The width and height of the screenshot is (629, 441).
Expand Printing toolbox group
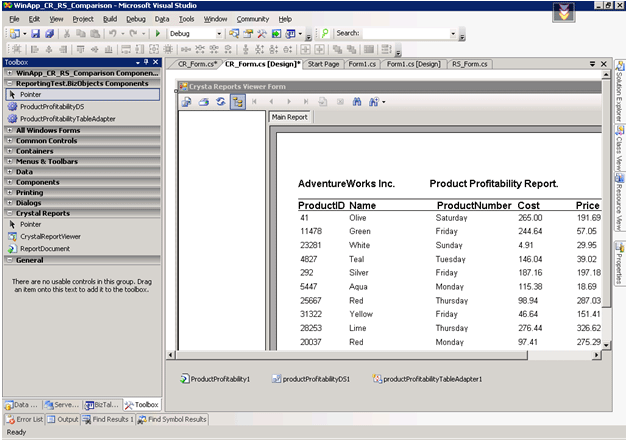tap(10, 193)
